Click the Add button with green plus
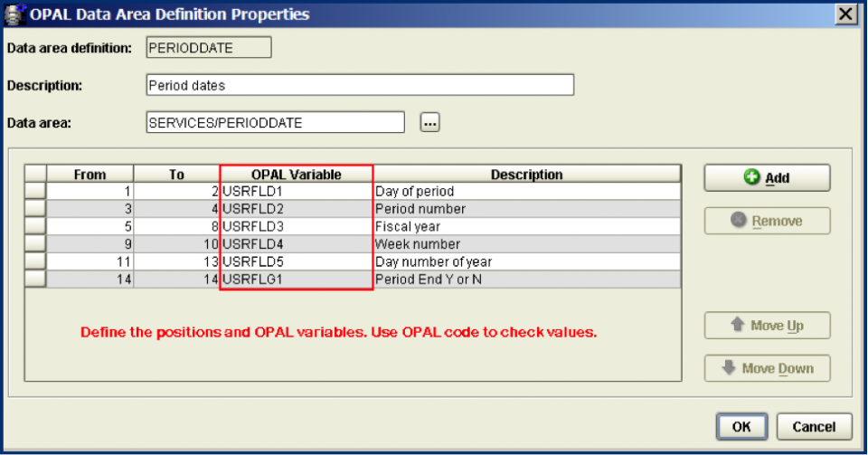The image size is (868, 455). (x=767, y=177)
